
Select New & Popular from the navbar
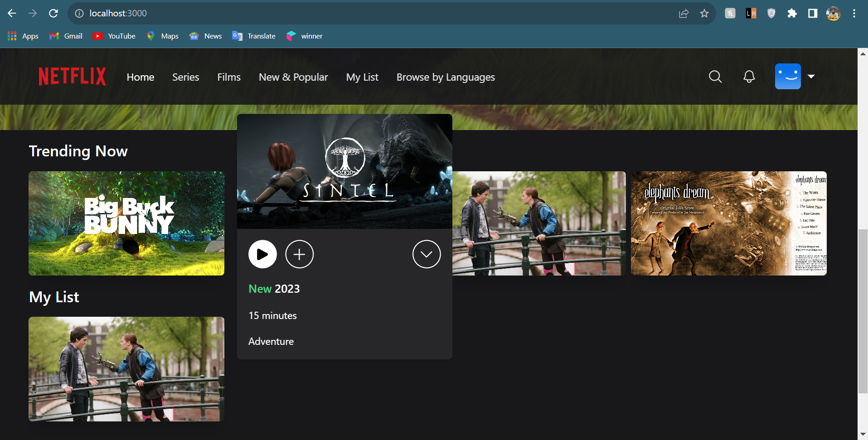point(293,77)
